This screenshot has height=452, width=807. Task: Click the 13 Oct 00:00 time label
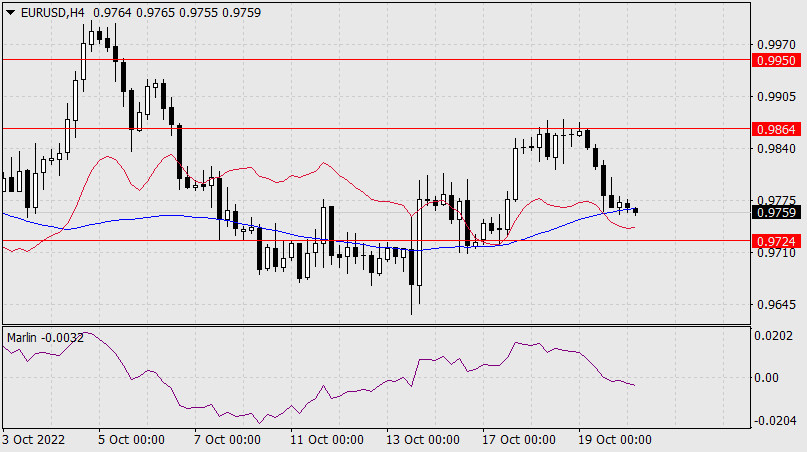click(423, 440)
